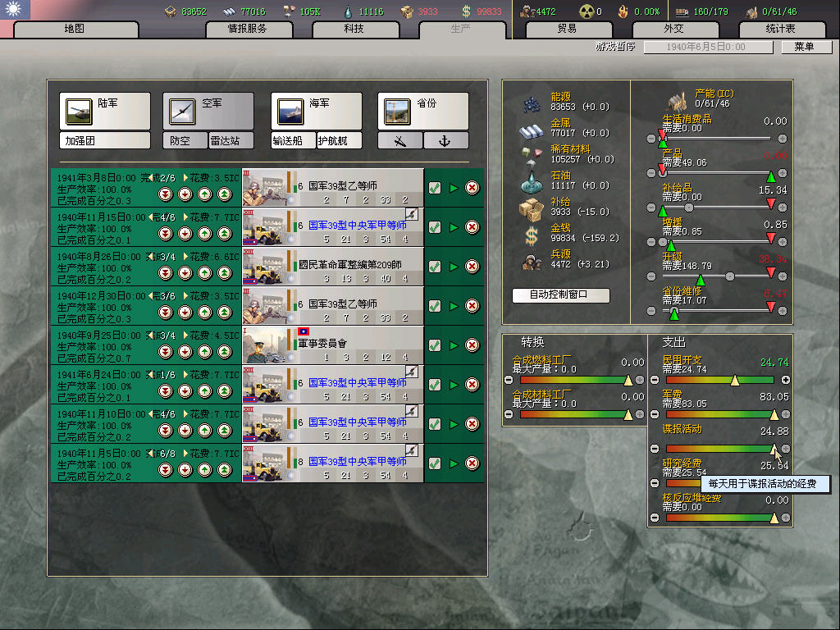Open the 省份 province buildings category

[x=422, y=109]
